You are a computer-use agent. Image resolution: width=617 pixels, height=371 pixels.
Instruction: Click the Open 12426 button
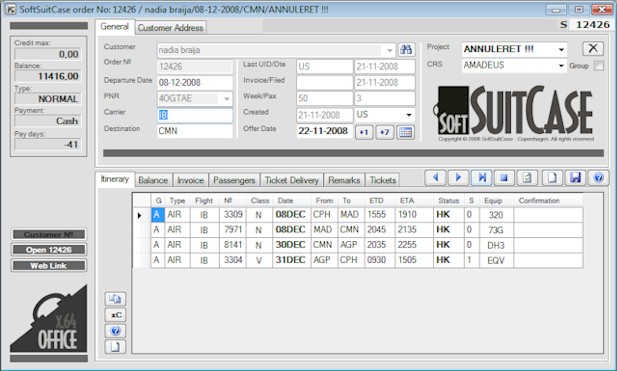49,250
